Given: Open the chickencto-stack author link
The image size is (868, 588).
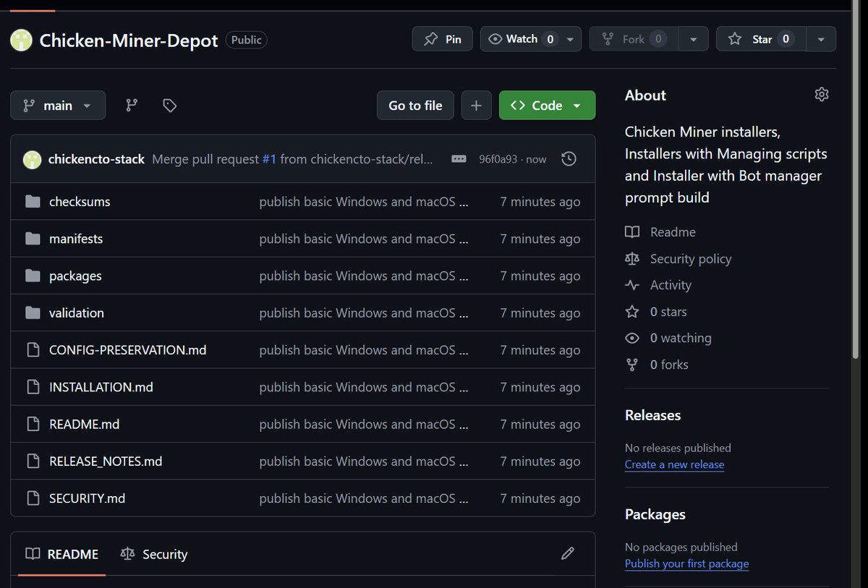Looking at the screenshot, I should pyautogui.click(x=96, y=159).
